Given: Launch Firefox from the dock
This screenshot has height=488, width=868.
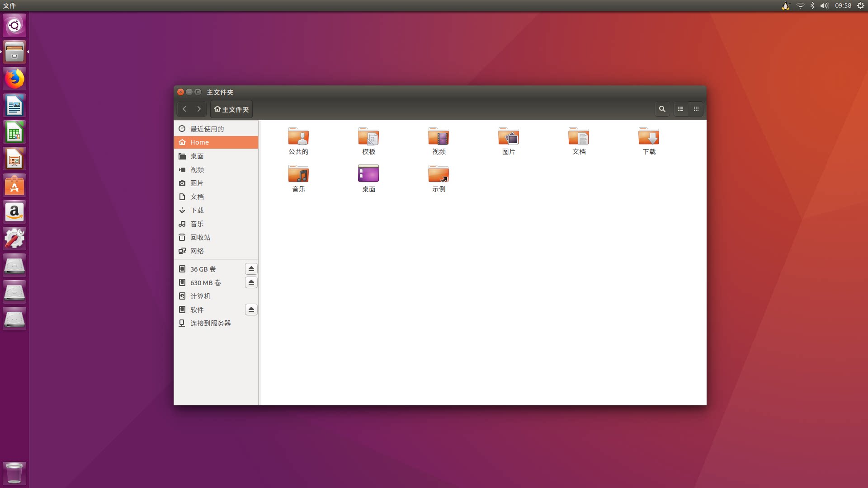Looking at the screenshot, I should (14, 79).
